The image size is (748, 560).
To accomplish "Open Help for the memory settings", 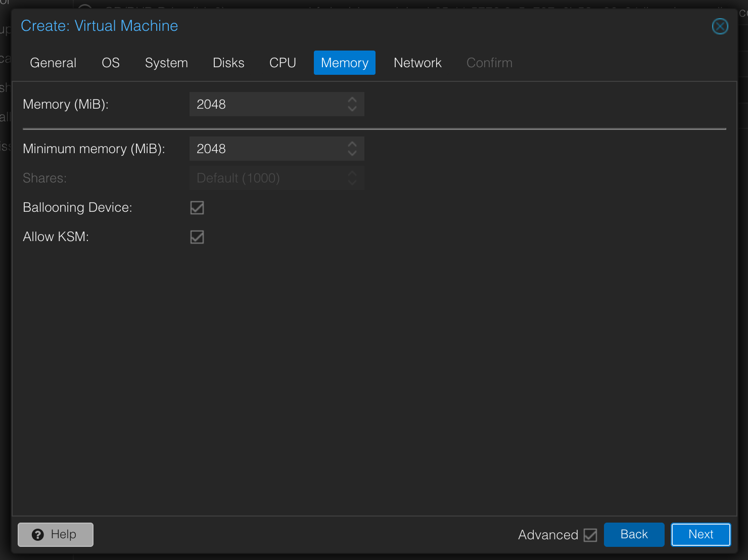I will click(x=55, y=534).
